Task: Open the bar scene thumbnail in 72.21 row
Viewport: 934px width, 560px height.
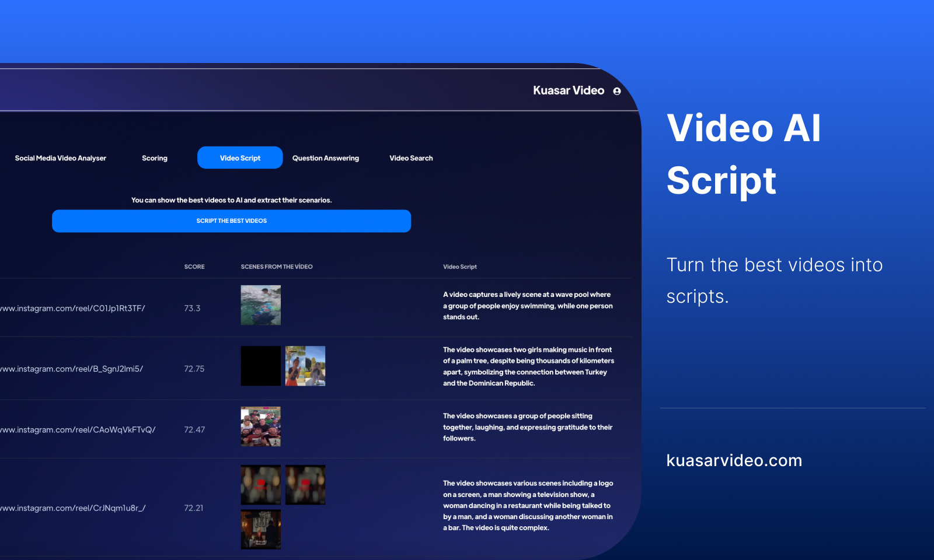Action: (261, 530)
